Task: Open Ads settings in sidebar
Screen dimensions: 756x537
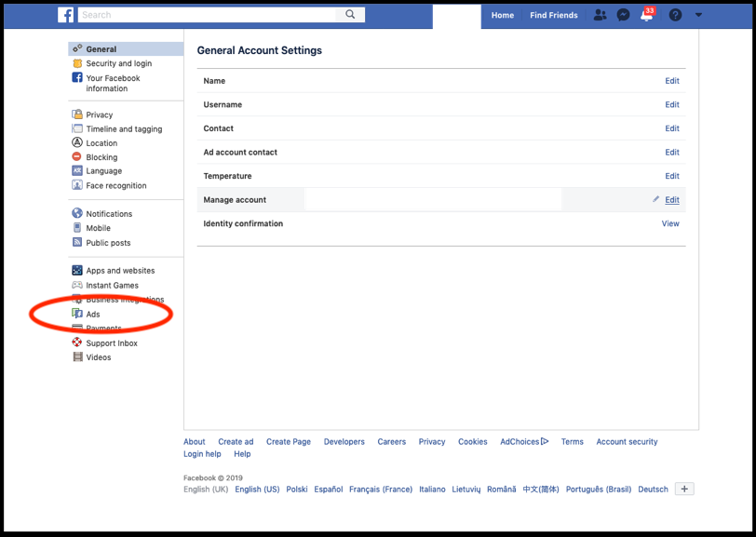Action: (x=93, y=314)
